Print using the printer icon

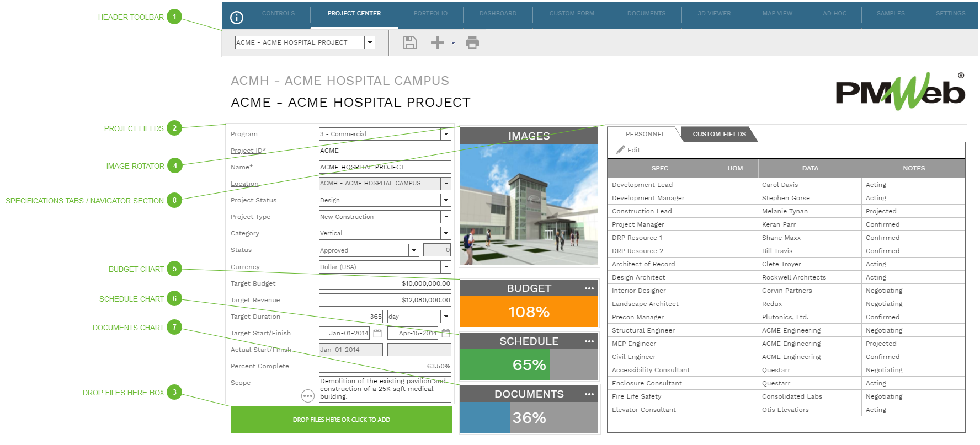click(472, 42)
